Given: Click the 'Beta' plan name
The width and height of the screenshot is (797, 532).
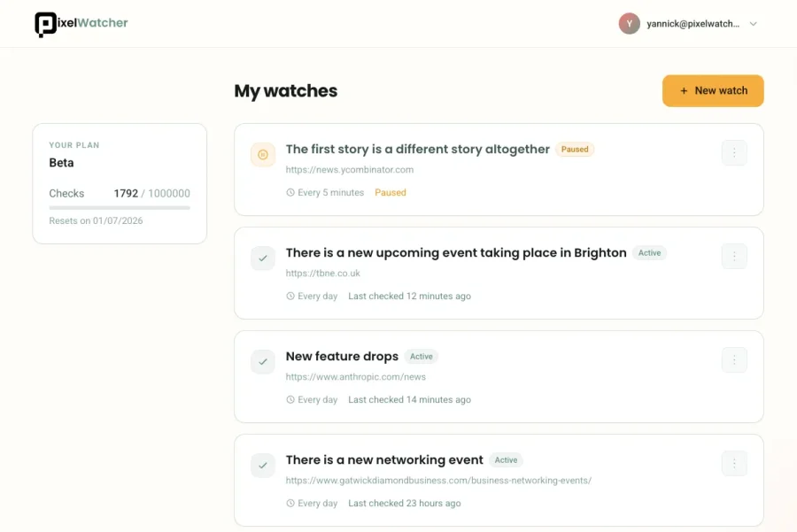Looking at the screenshot, I should (x=61, y=163).
